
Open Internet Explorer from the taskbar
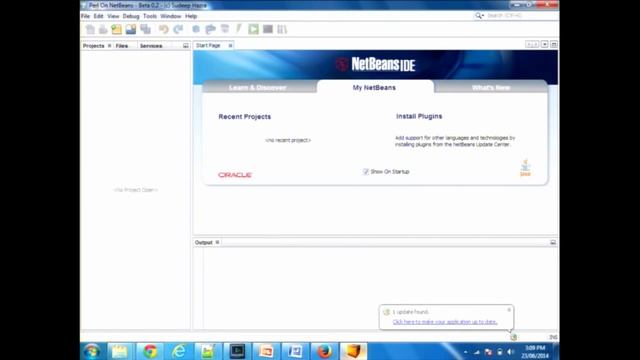click(x=179, y=351)
